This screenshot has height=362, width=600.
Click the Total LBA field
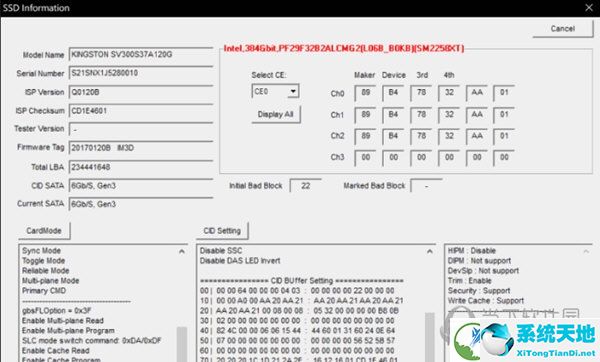click(x=141, y=167)
